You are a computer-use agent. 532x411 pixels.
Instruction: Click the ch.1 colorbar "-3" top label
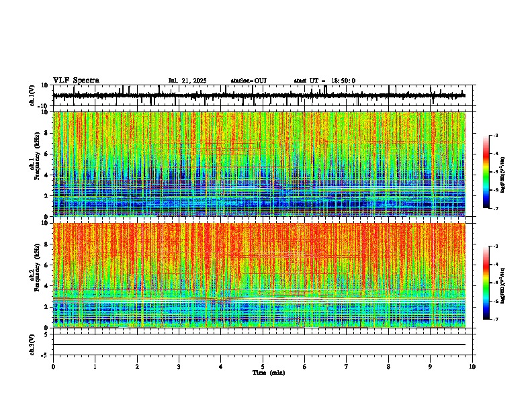coord(495,135)
